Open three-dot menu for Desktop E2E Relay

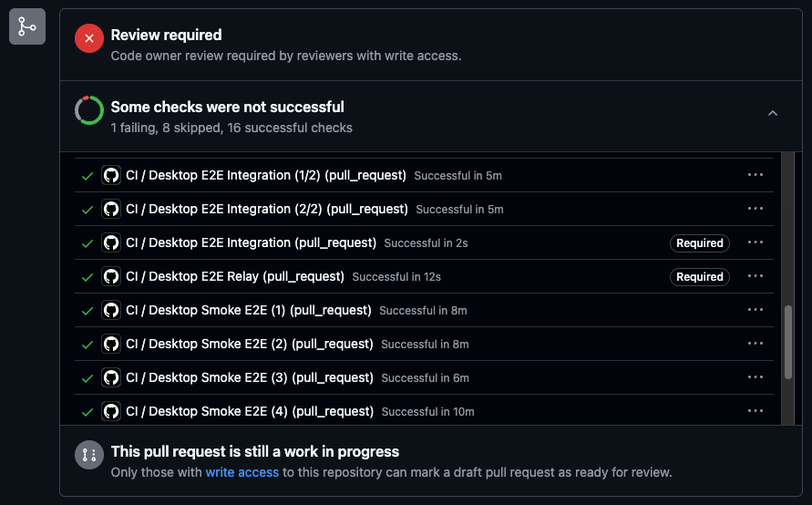(755, 275)
